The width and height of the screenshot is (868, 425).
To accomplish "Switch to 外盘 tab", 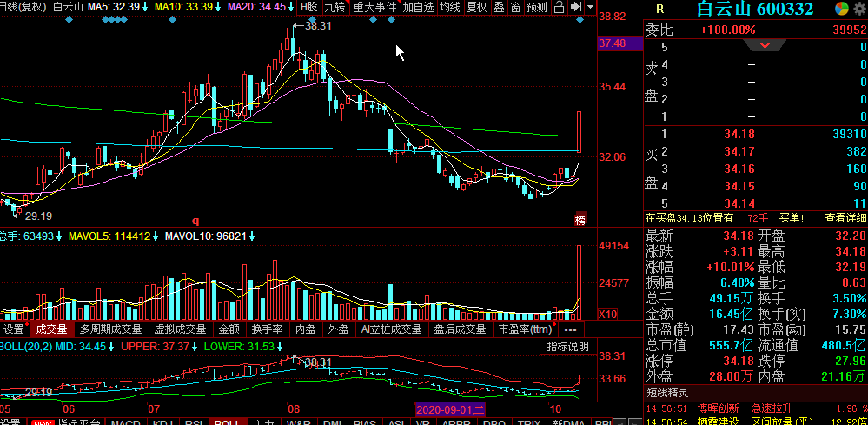I will click(338, 329).
